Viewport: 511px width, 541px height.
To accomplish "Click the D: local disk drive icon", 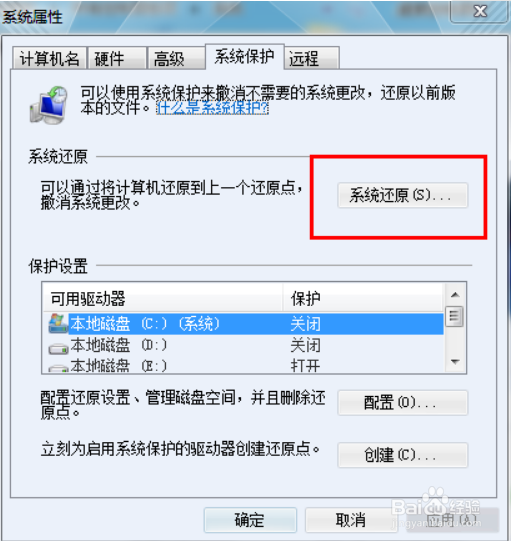I will point(58,348).
